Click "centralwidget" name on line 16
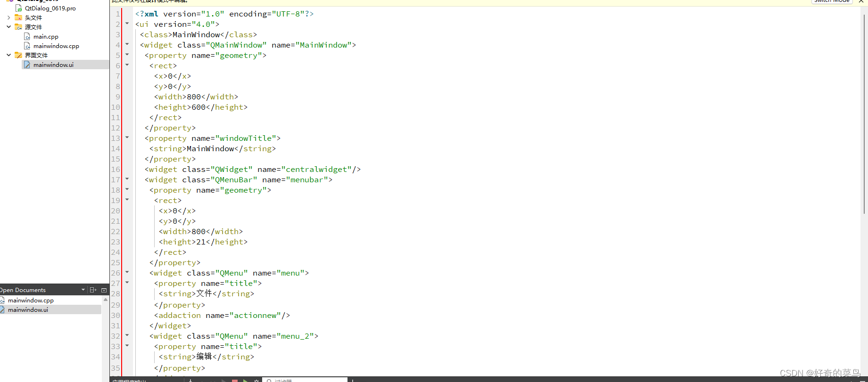Image resolution: width=868 pixels, height=382 pixels. (316, 169)
